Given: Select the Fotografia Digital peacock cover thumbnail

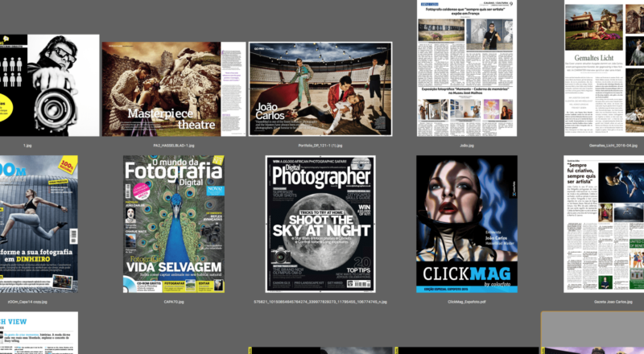Looking at the screenshot, I should pyautogui.click(x=174, y=224).
